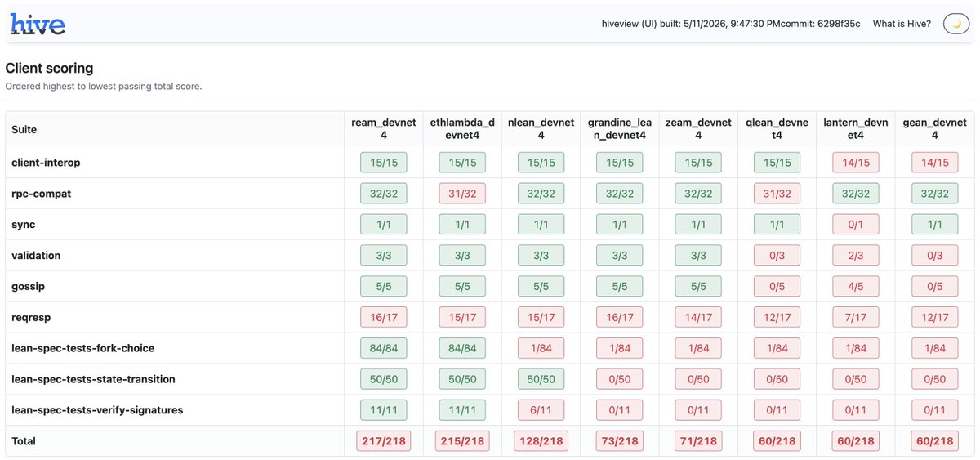Select the ream_devnet4 column header

tap(383, 129)
